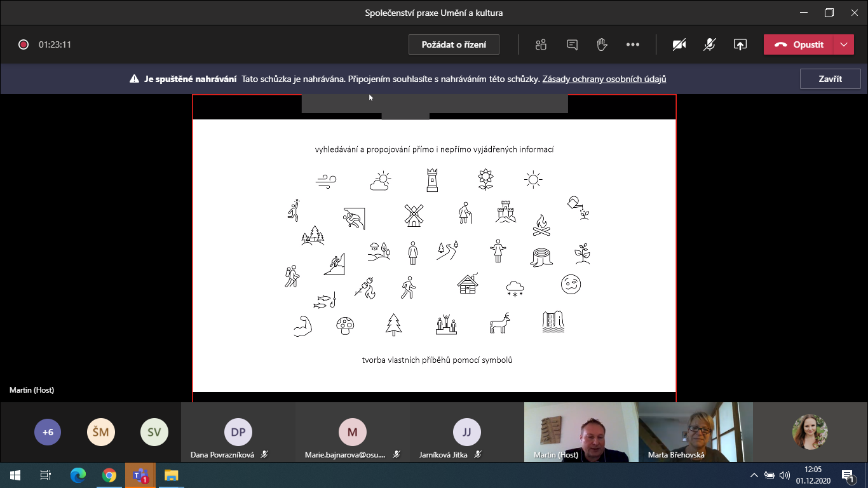Open the Zásady ochrany osobních údajů link
868x488 pixels.
coord(604,79)
